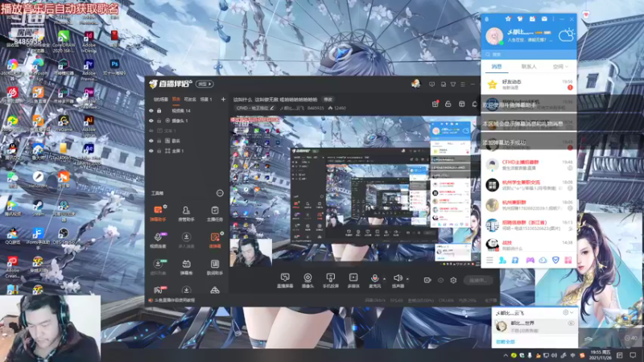Expand the speaker volume arrow
The width and height of the screenshot is (644, 362).
pyautogui.click(x=407, y=279)
